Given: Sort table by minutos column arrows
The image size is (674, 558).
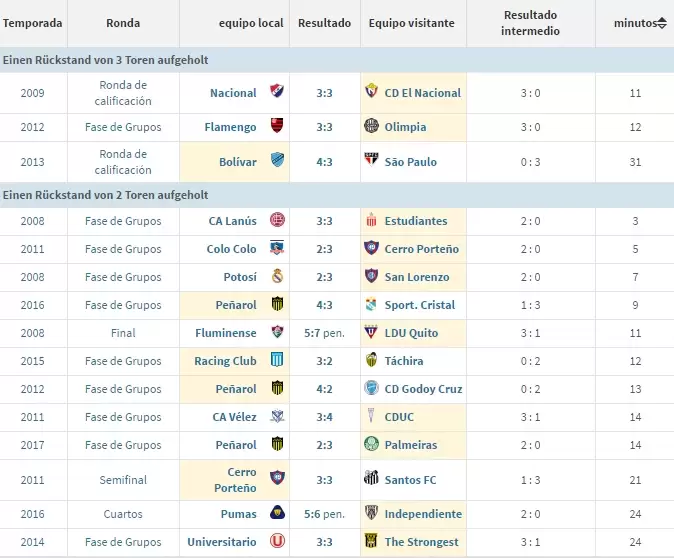Looking at the screenshot, I should pos(661,23).
